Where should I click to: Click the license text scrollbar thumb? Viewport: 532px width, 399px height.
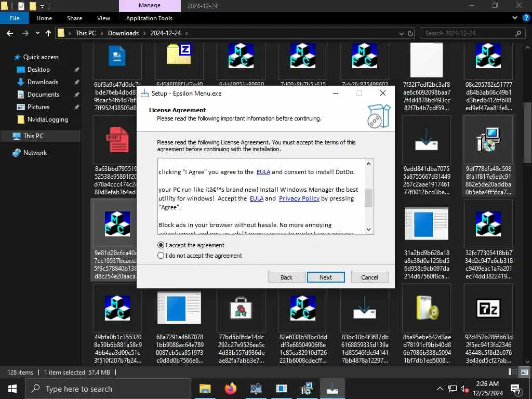[x=368, y=198]
